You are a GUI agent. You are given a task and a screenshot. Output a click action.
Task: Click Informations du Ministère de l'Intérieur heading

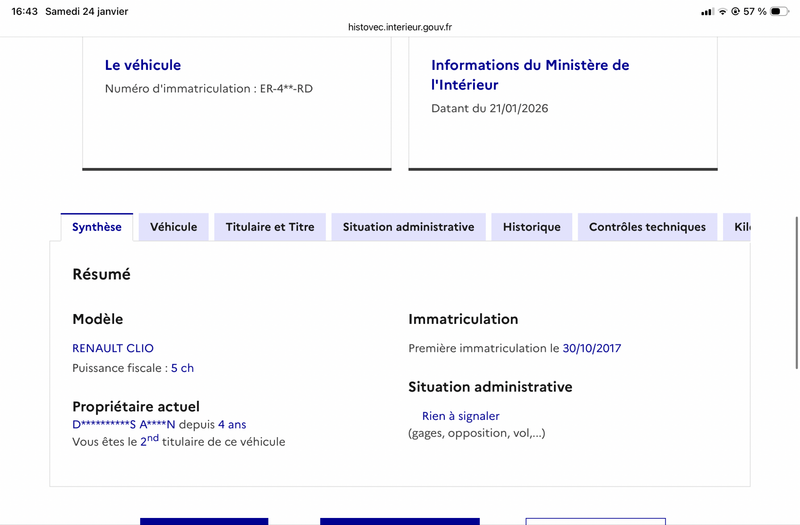click(530, 75)
